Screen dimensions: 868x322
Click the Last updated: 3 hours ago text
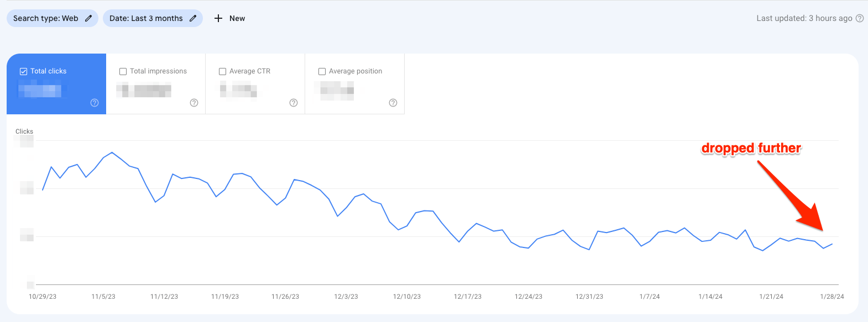(x=804, y=18)
